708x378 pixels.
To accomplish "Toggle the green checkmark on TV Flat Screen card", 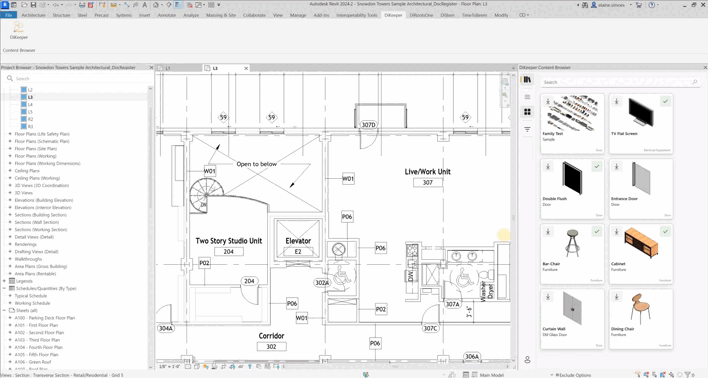I will point(665,102).
